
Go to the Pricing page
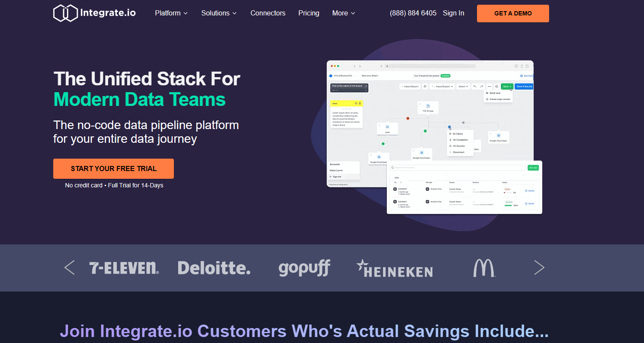[309, 13]
